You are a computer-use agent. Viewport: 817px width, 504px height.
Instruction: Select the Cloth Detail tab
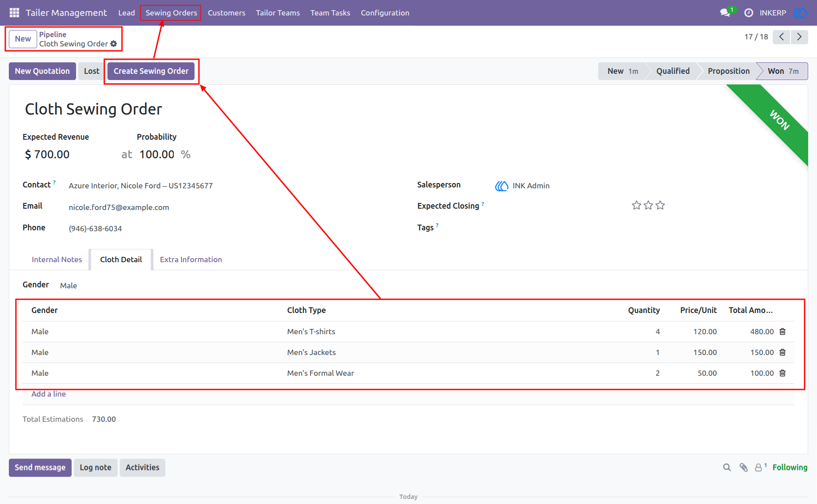[121, 260]
